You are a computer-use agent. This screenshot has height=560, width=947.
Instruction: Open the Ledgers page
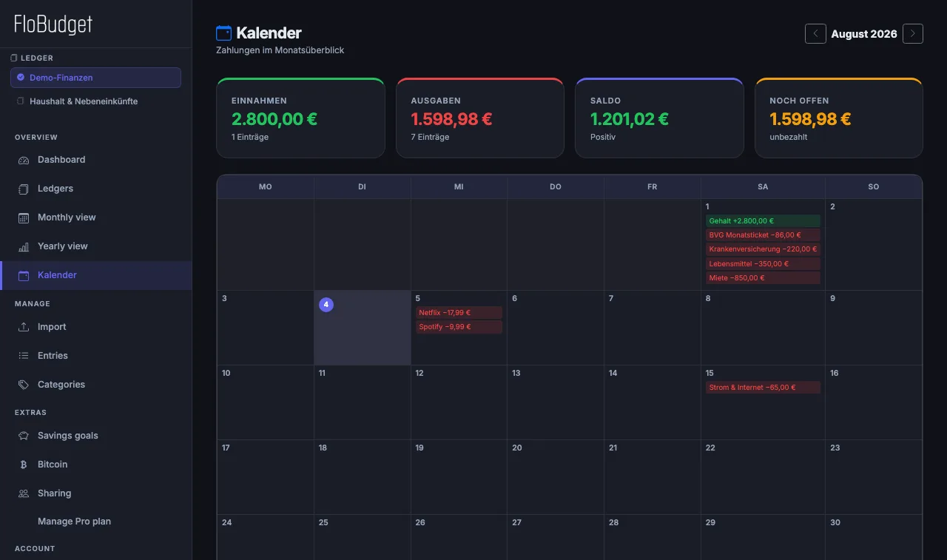(x=96, y=189)
